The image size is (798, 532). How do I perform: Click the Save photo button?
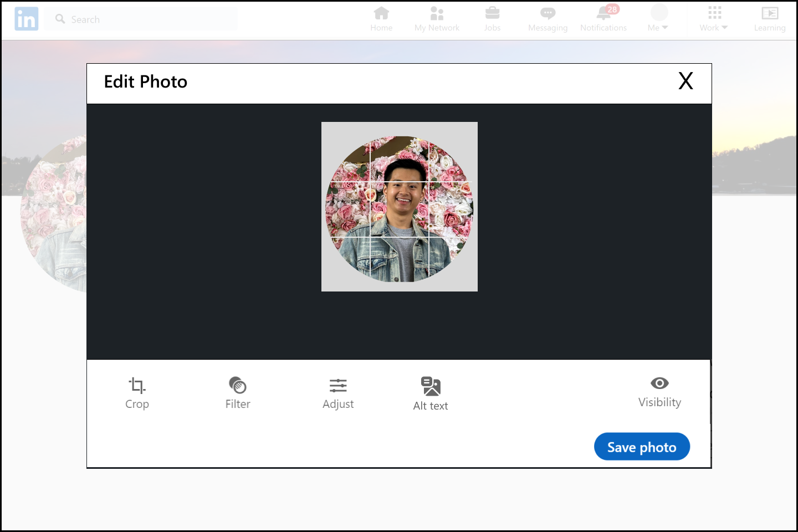642,447
